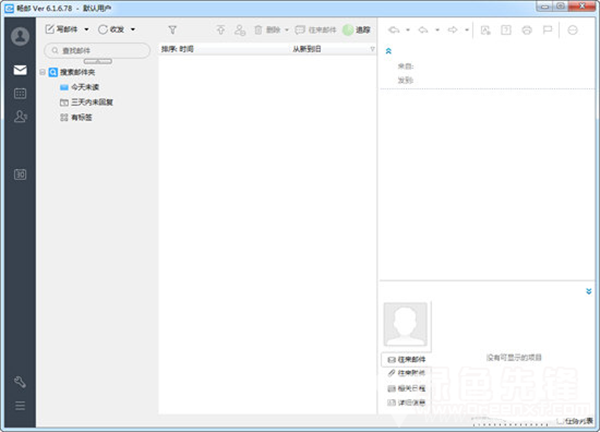Select 往来邮件 tab in contact panel

tap(406, 360)
